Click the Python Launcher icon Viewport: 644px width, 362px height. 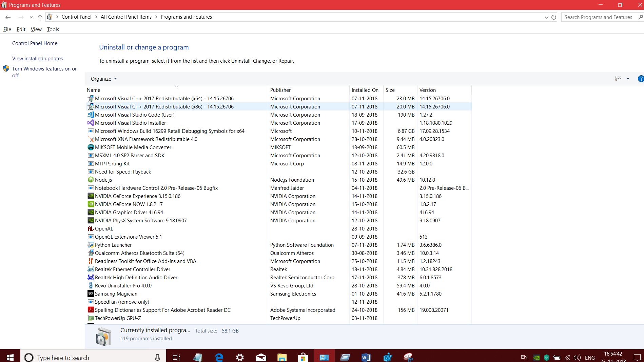click(91, 245)
